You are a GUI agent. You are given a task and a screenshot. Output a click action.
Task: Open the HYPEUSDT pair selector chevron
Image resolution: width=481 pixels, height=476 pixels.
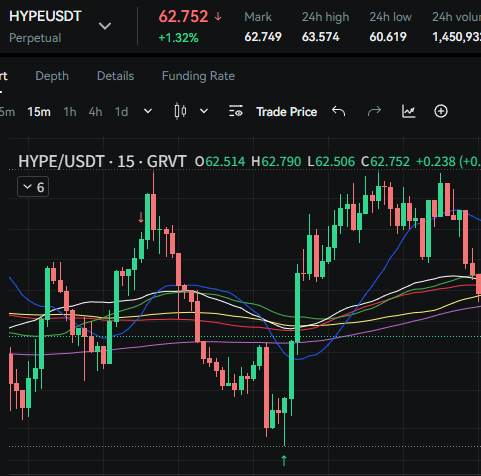pos(105,26)
